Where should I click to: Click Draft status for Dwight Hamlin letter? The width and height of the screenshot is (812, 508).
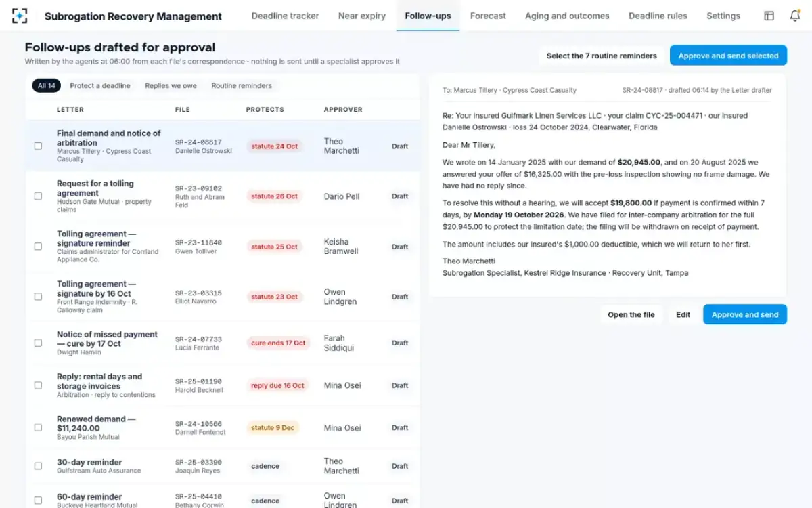click(x=400, y=343)
